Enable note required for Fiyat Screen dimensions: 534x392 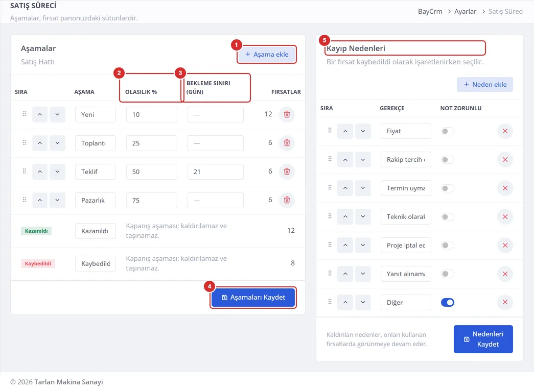coord(448,131)
